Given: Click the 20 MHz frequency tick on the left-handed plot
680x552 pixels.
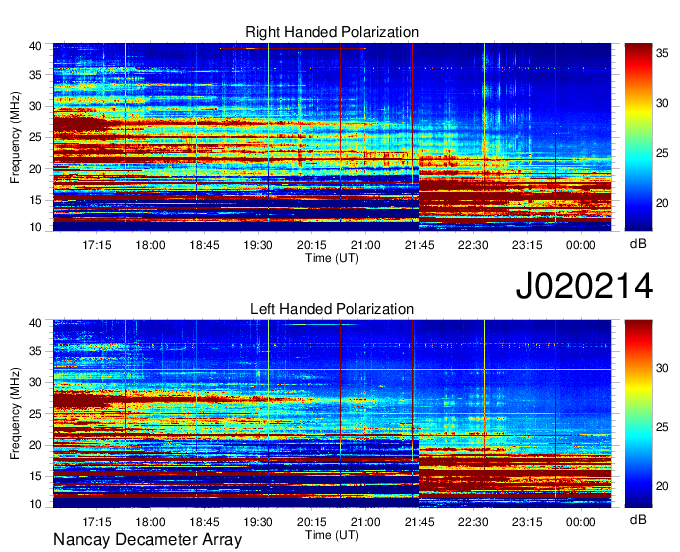Looking at the screenshot, I should point(36,445).
